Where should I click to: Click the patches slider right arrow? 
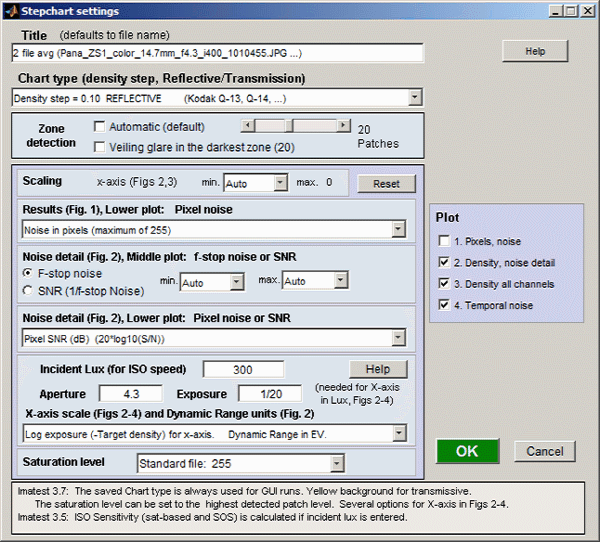(344, 125)
